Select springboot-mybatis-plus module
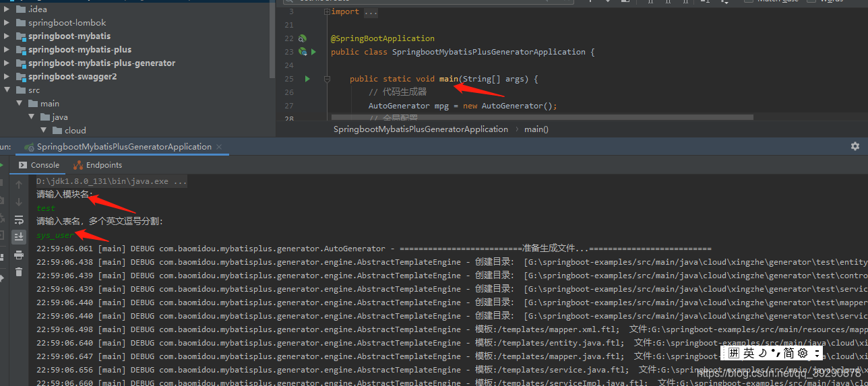868x386 pixels. tap(80, 49)
